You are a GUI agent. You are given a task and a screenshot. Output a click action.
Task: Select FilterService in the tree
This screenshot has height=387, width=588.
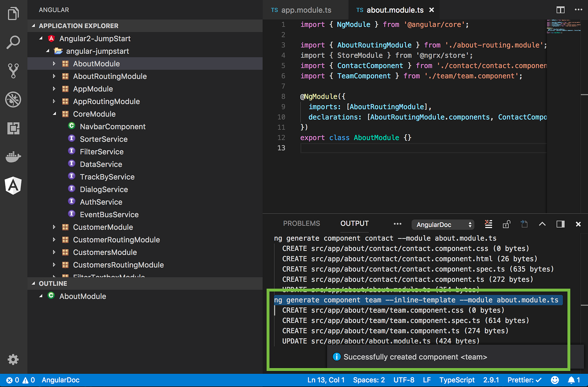click(x=145, y=152)
